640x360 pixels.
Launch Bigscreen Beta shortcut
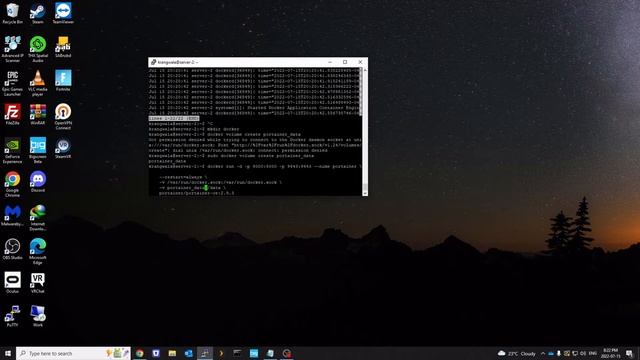38,151
